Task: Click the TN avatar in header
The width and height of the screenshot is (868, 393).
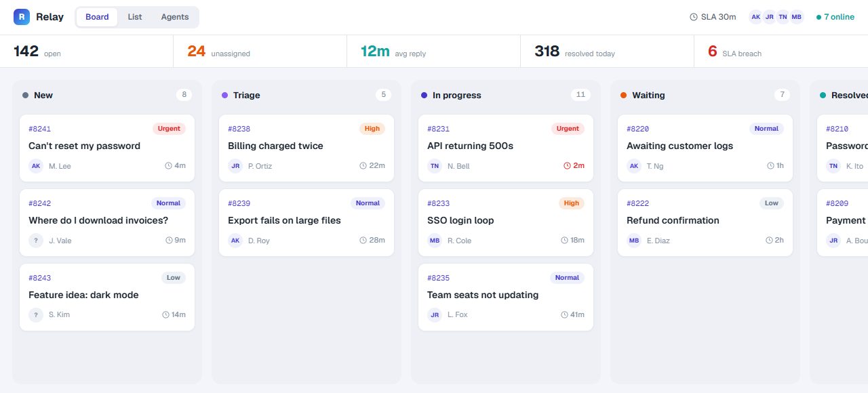Action: (783, 17)
